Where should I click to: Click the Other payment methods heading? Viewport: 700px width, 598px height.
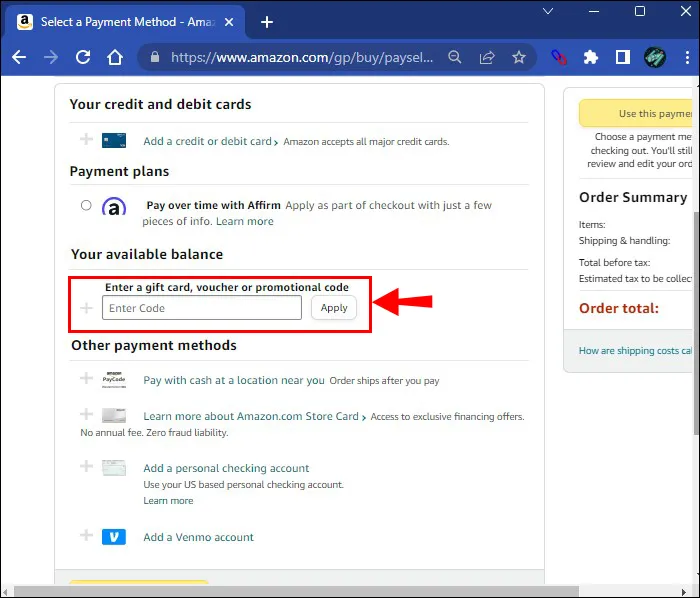[x=154, y=345]
